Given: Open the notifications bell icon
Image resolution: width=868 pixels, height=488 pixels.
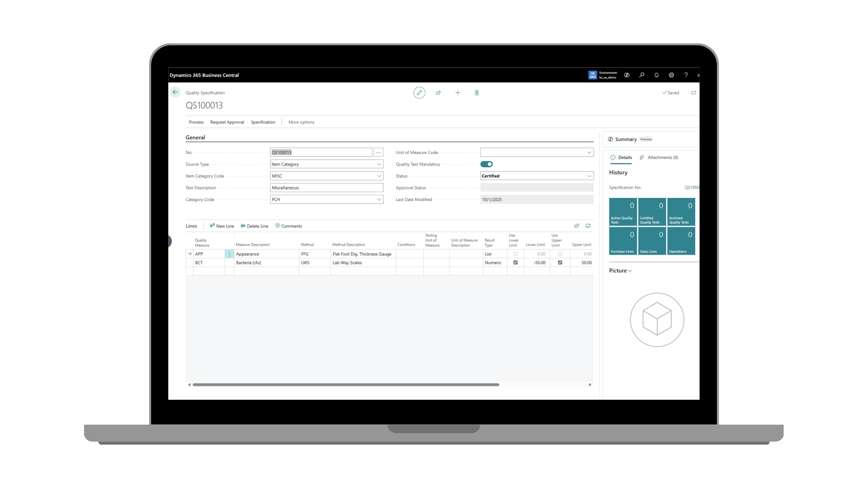Looking at the screenshot, I should 656,75.
